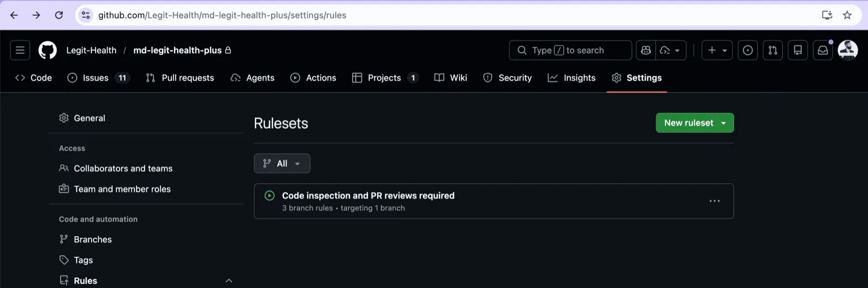Open Branches settings in sidebar
The image size is (868, 288).
pyautogui.click(x=92, y=240)
